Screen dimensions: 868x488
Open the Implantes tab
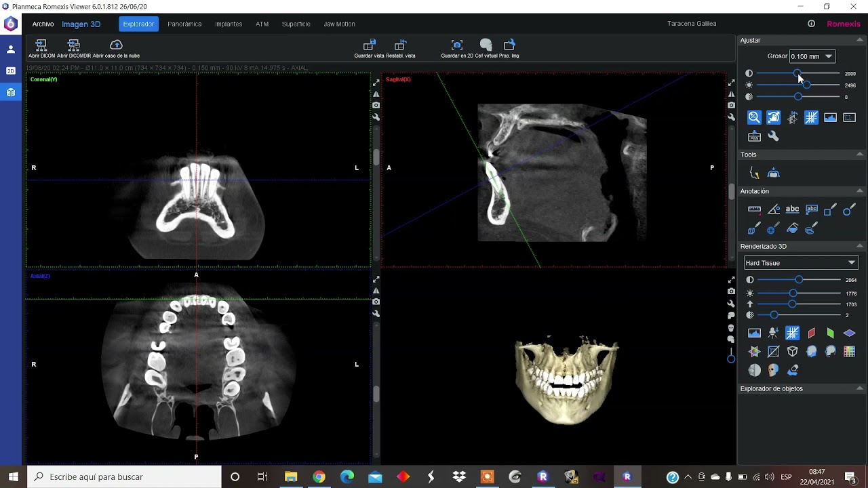[229, 24]
